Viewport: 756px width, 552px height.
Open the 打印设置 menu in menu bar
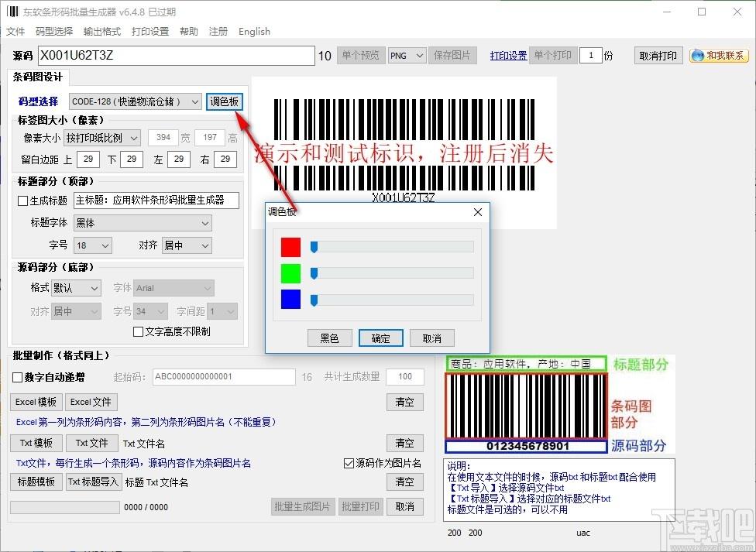click(149, 31)
